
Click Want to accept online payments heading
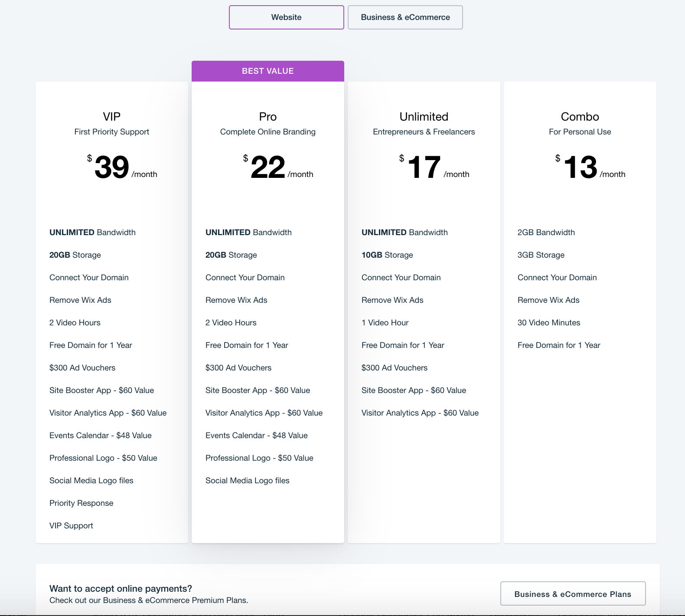(x=121, y=589)
